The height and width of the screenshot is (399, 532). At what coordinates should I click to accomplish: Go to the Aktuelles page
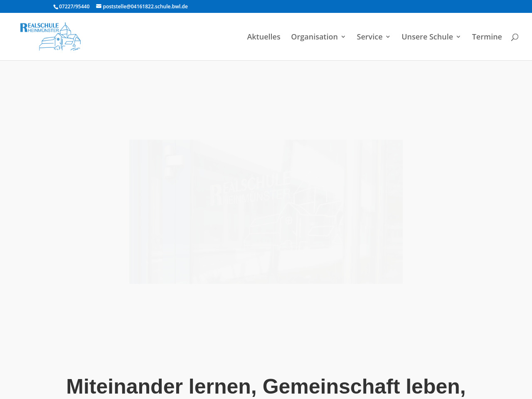point(264,37)
